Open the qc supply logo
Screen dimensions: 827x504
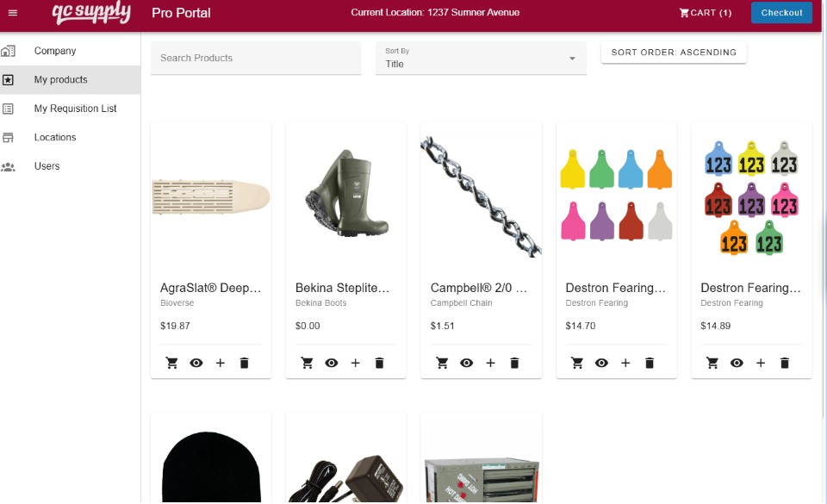pyautogui.click(x=92, y=12)
